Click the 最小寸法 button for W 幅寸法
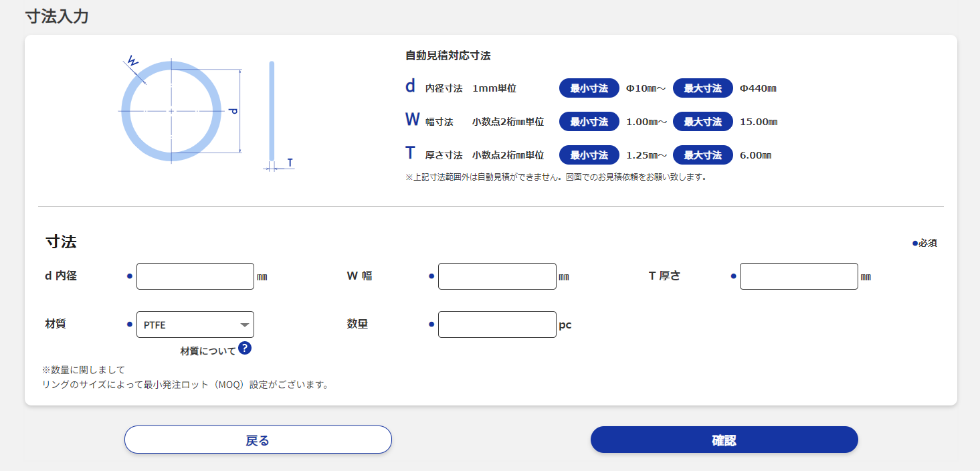The width and height of the screenshot is (980, 471). point(589,121)
